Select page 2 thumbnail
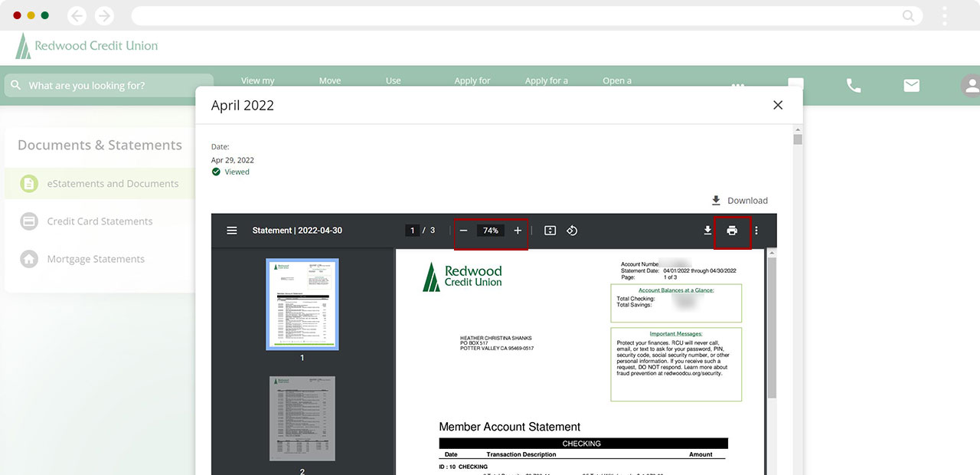Image resolution: width=980 pixels, height=475 pixels. (x=302, y=418)
